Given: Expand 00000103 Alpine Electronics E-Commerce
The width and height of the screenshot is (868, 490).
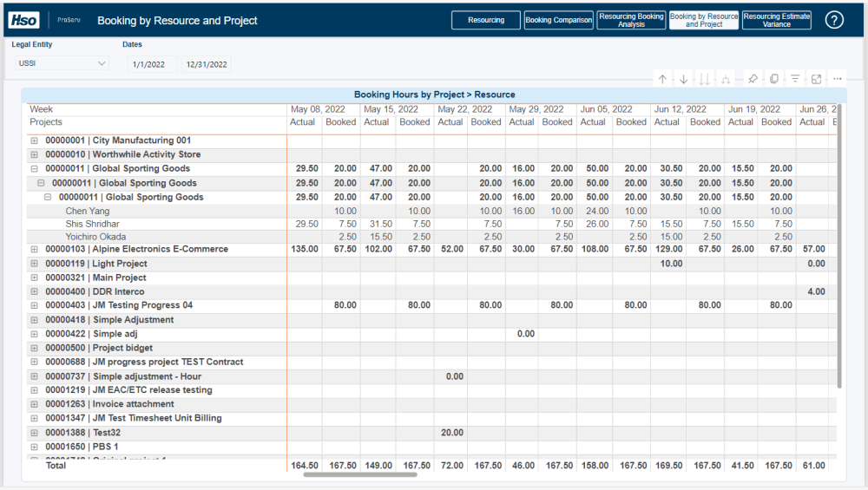Looking at the screenshot, I should click(x=35, y=250).
